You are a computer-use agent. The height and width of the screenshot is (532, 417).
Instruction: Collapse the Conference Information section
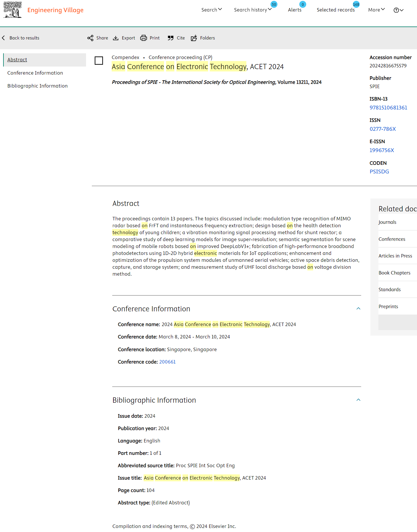click(358, 308)
